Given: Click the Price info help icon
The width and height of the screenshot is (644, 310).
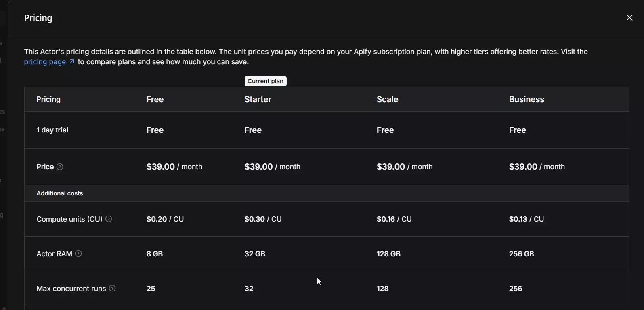Looking at the screenshot, I should (60, 167).
